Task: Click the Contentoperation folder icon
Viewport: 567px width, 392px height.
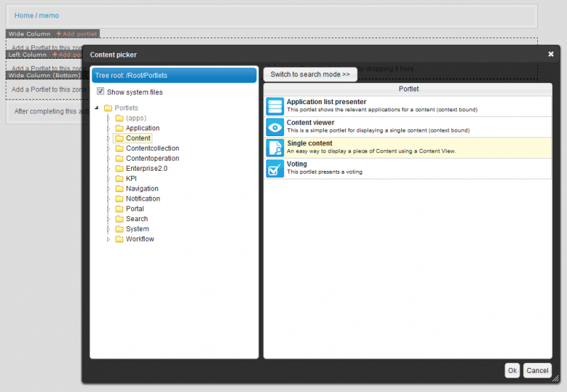Action: (x=119, y=158)
